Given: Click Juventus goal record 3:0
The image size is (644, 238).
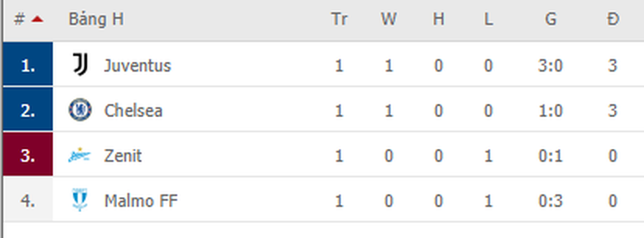Looking at the screenshot, I should pos(550,66).
